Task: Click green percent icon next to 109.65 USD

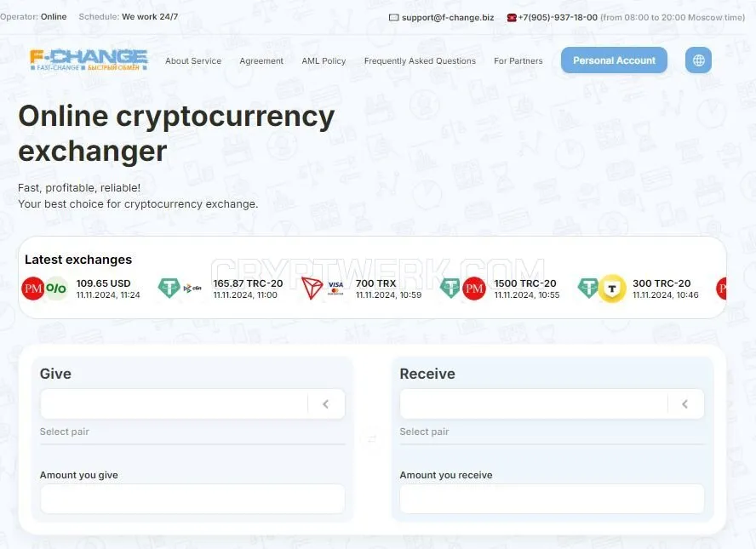Action: click(56, 289)
